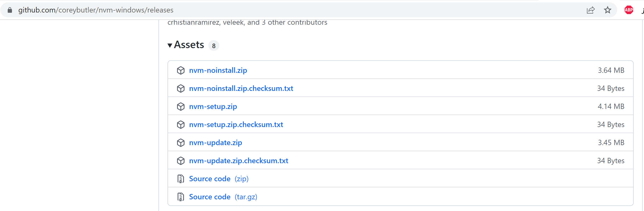Download nvm-setup.zip
Image resolution: width=644 pixels, height=211 pixels.
pyautogui.click(x=213, y=107)
